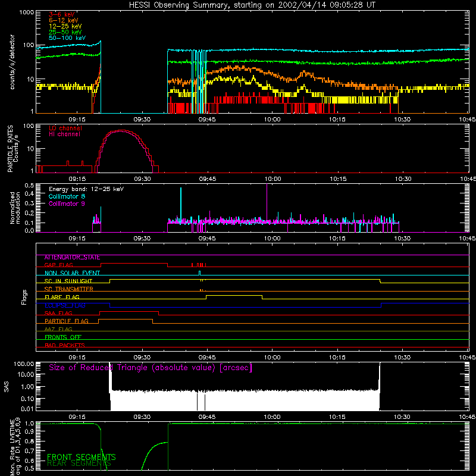
Task: Click the FRONTS_OFF flag label
Action: pos(63,337)
